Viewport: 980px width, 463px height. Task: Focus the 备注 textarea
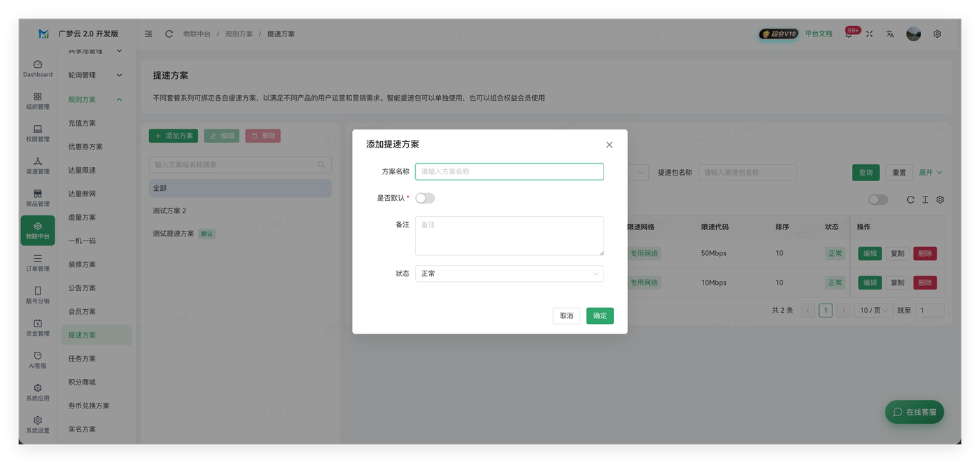point(510,236)
